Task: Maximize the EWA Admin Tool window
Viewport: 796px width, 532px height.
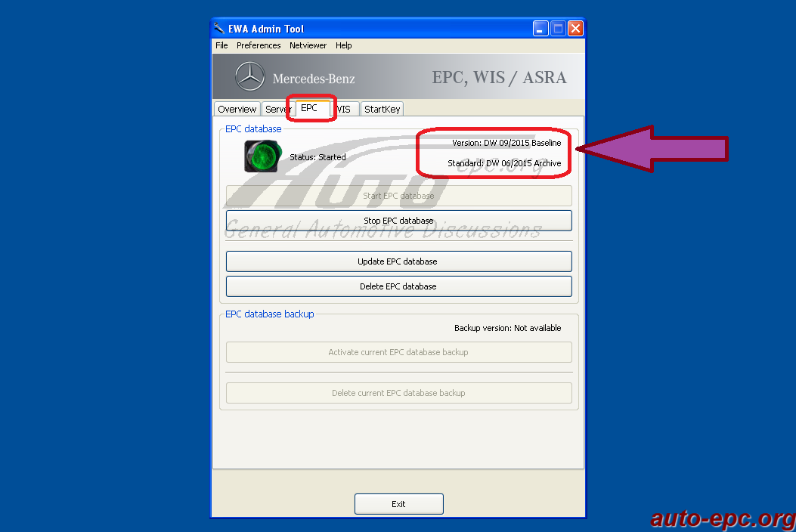Action: pos(558,29)
